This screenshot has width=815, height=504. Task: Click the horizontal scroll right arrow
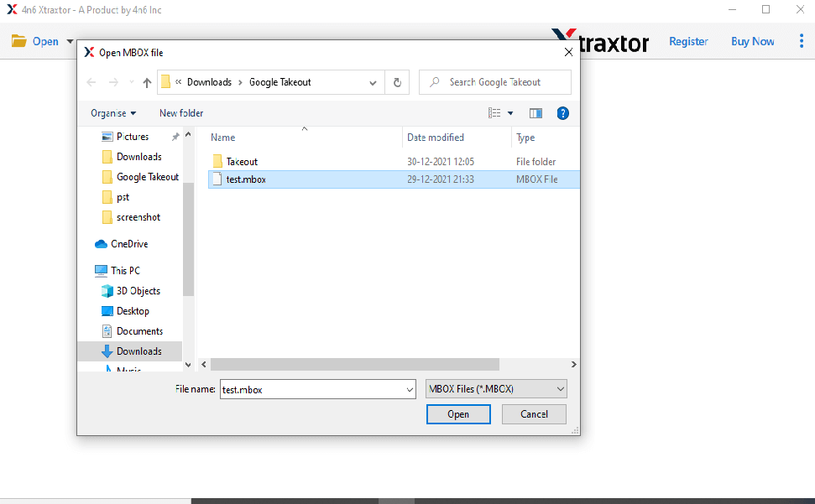[x=574, y=365]
